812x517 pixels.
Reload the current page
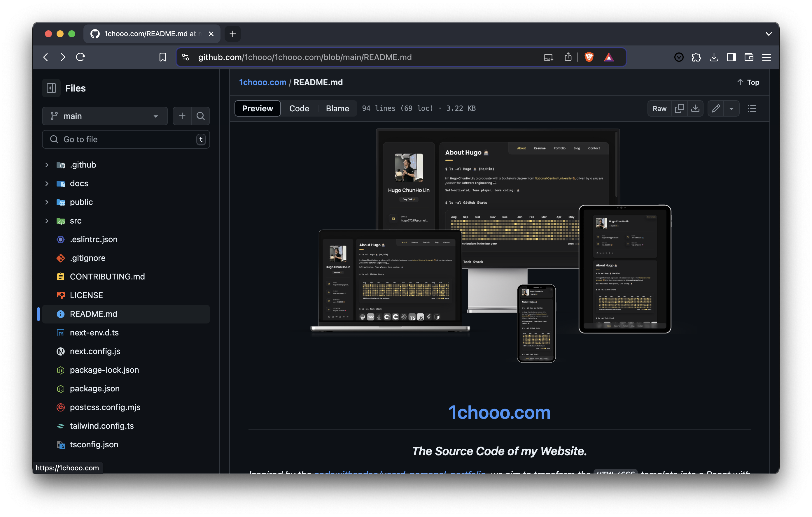click(x=80, y=57)
